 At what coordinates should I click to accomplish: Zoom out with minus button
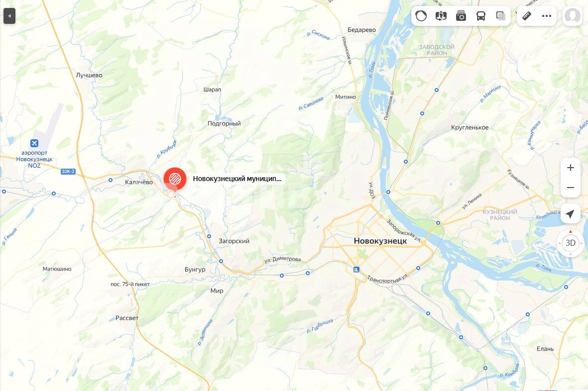571,187
